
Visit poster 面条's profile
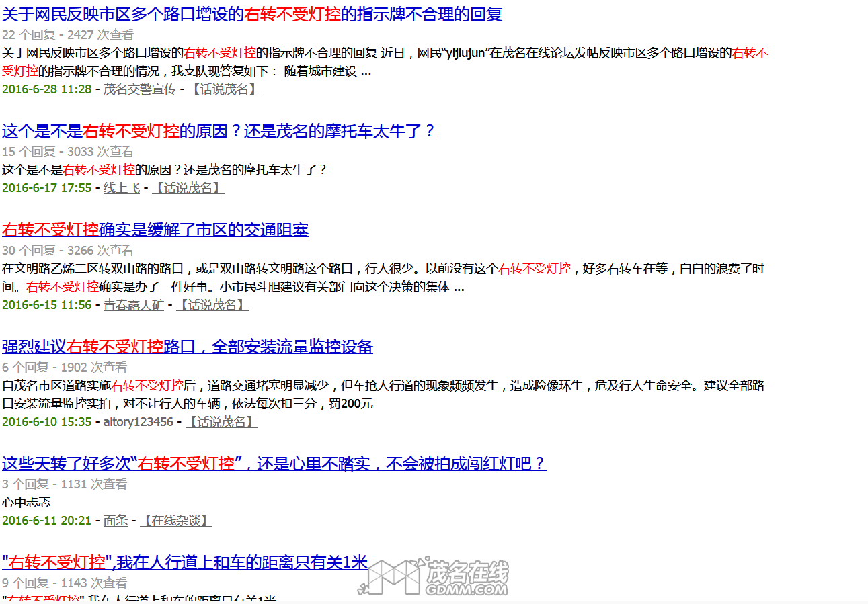[x=116, y=520]
